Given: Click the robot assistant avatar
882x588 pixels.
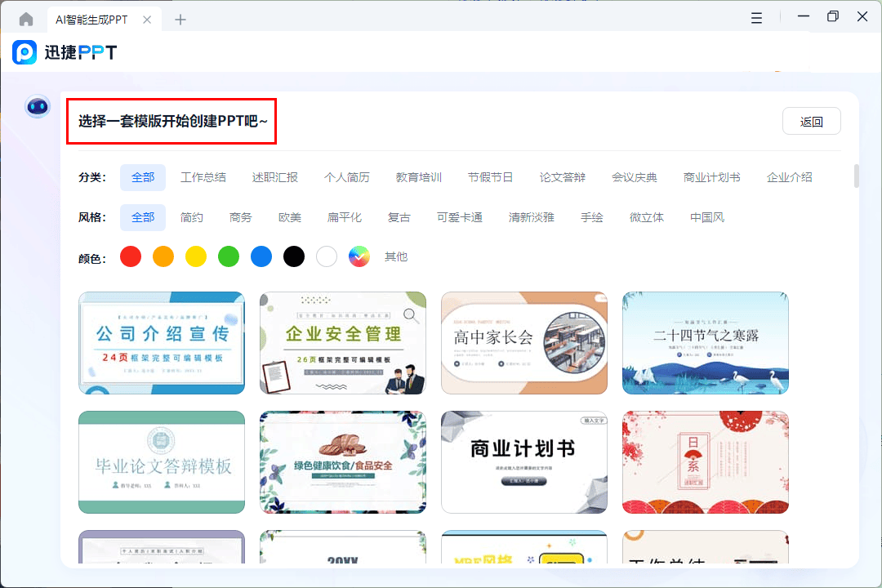Looking at the screenshot, I should [x=38, y=106].
